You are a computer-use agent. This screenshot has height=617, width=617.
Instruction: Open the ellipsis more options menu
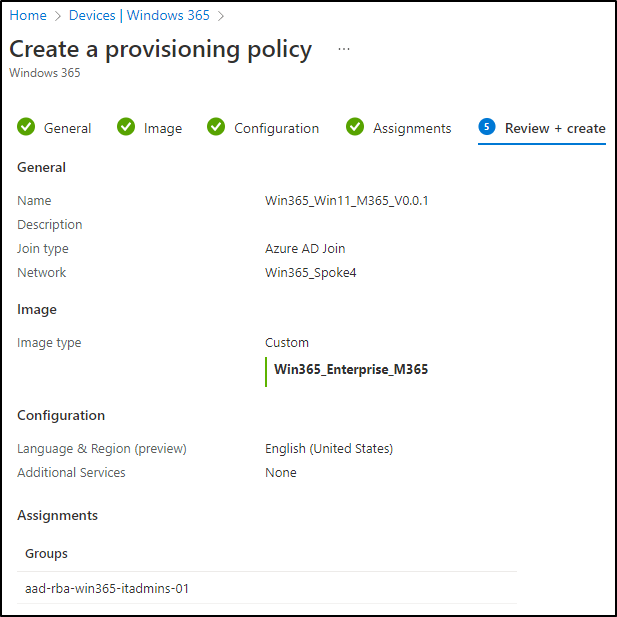344,49
